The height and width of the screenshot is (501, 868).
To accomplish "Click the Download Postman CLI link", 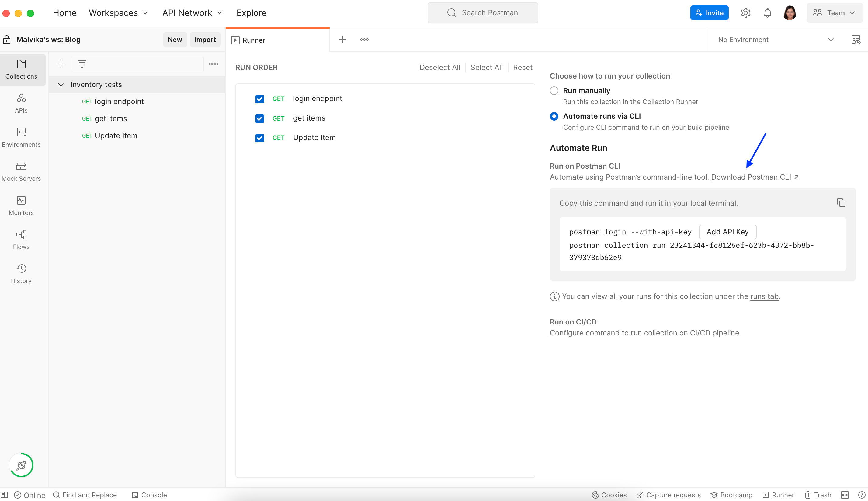I will tap(751, 177).
